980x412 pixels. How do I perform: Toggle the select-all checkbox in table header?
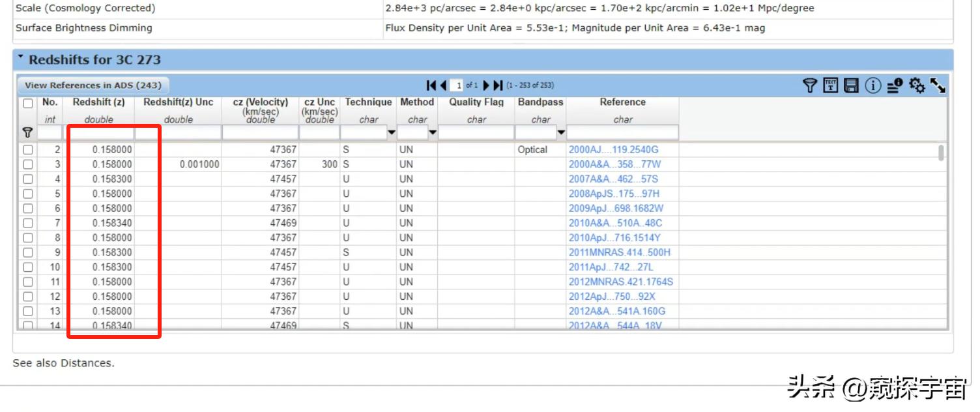pos(28,104)
